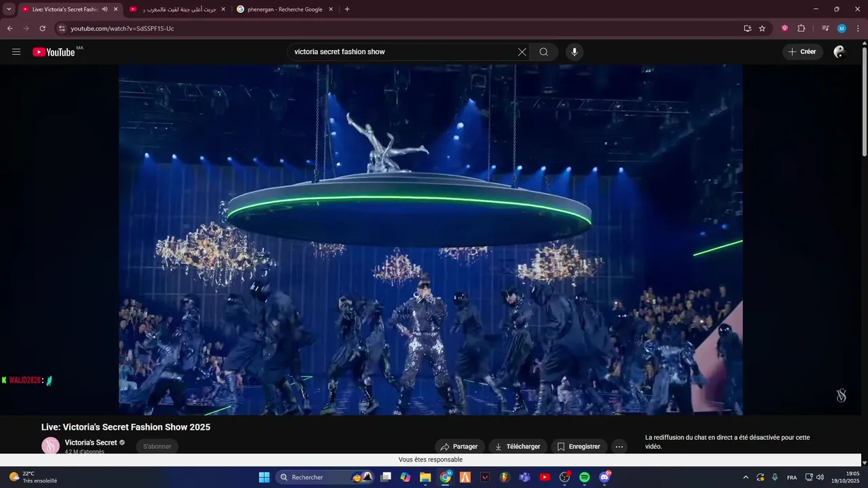The width and height of the screenshot is (868, 488).
Task: Go to YouTube home via the logo
Action: click(54, 52)
